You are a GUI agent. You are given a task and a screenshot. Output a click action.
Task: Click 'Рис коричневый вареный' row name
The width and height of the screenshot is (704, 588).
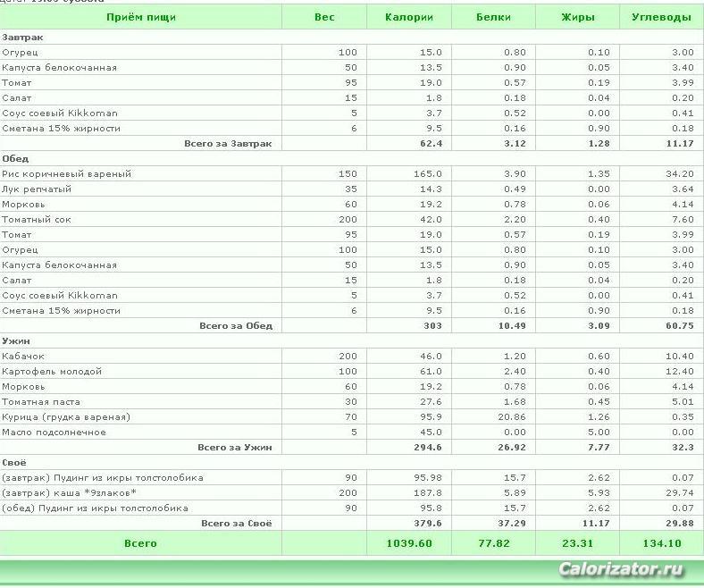point(66,174)
